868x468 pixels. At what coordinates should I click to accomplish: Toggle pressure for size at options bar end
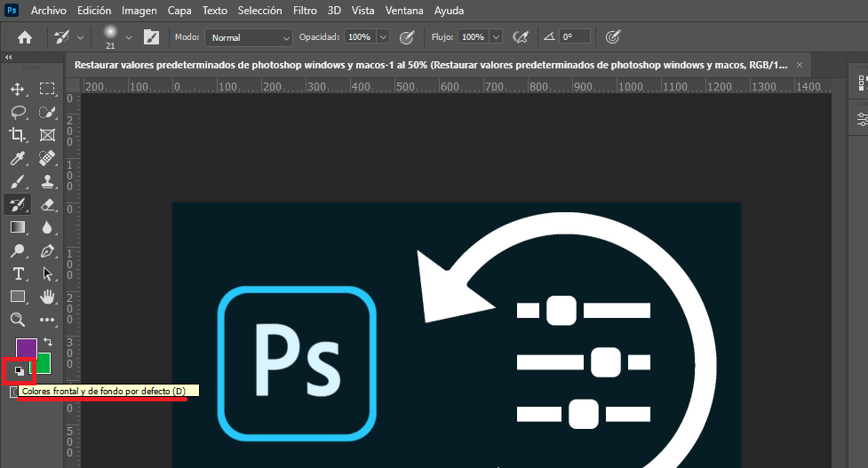tap(612, 37)
